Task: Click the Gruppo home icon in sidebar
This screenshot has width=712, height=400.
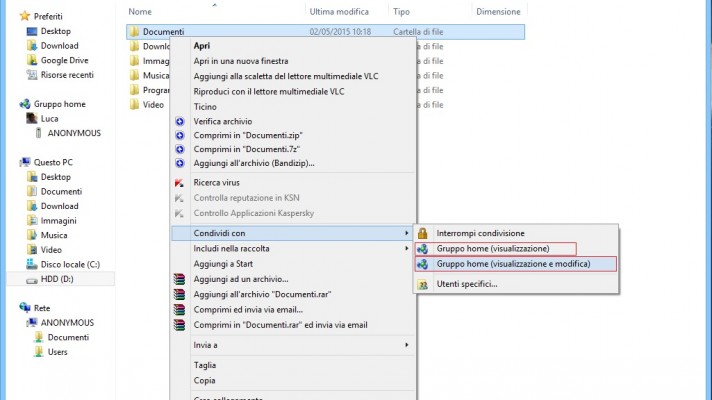Action: click(x=25, y=104)
